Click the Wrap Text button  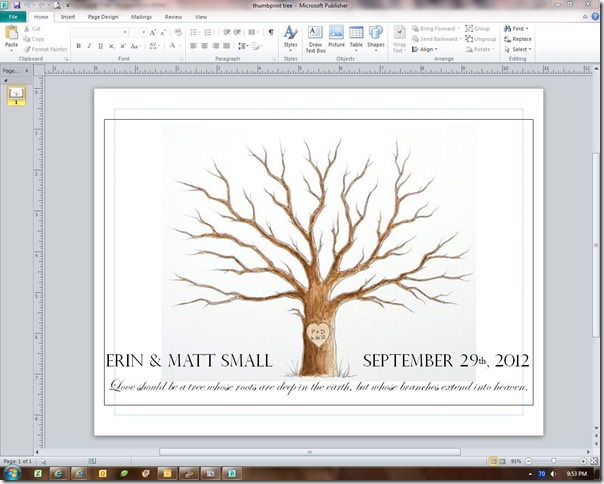399,39
